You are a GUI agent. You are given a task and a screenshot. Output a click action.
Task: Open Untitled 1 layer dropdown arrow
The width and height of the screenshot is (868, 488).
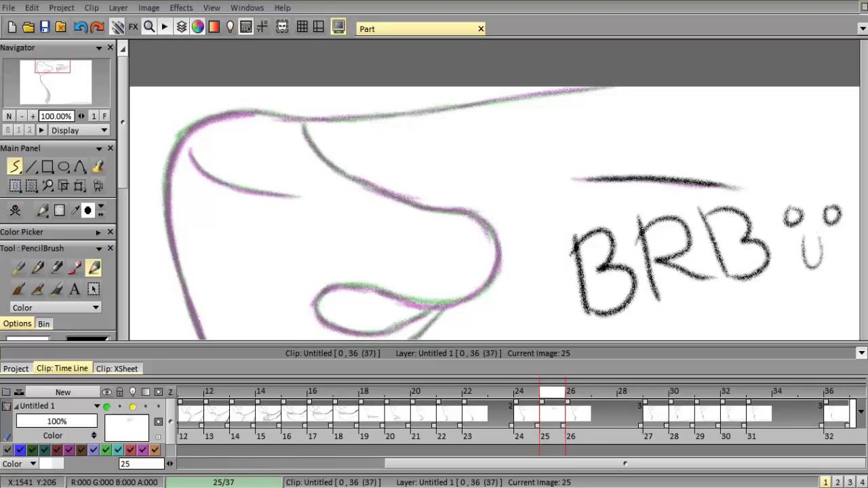click(97, 406)
